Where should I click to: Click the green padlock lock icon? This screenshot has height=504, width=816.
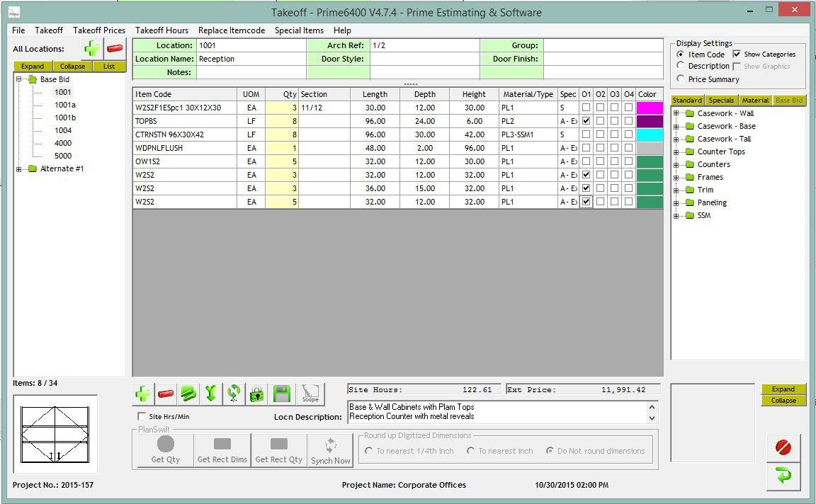coord(256,394)
